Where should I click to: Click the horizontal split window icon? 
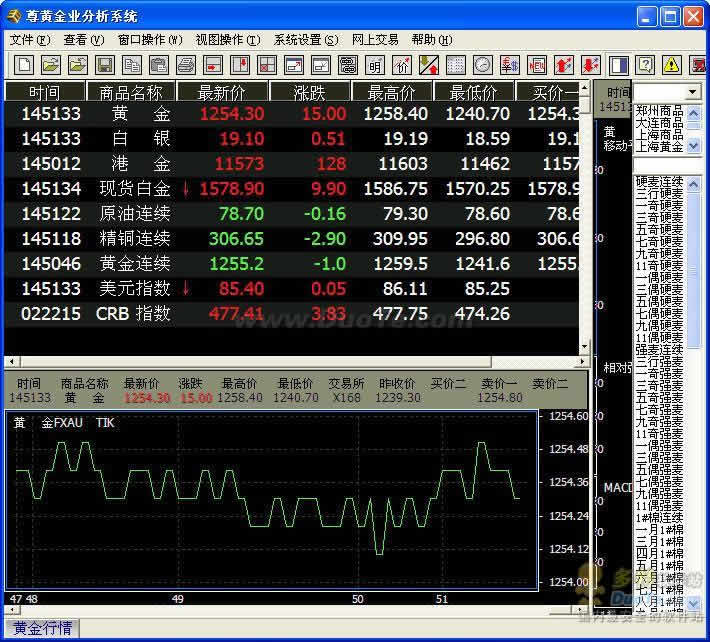tap(212, 66)
